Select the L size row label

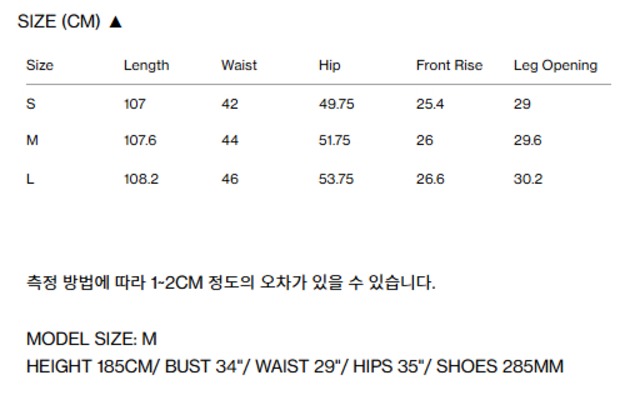pyautogui.click(x=30, y=179)
